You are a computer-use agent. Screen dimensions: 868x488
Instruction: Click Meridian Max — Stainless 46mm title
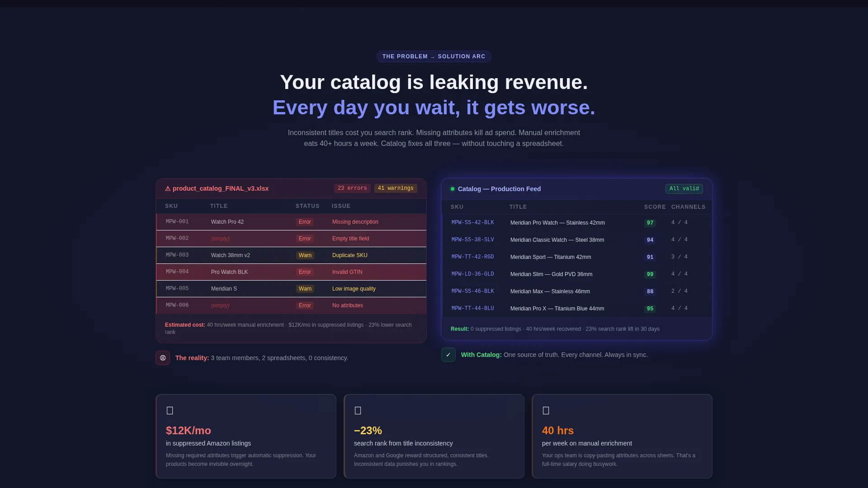coord(550,291)
